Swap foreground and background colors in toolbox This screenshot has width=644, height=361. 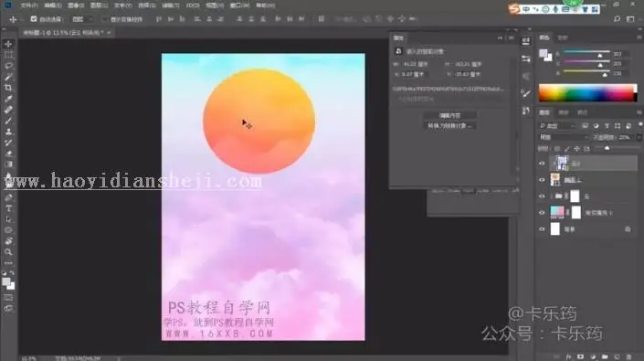coord(12,273)
